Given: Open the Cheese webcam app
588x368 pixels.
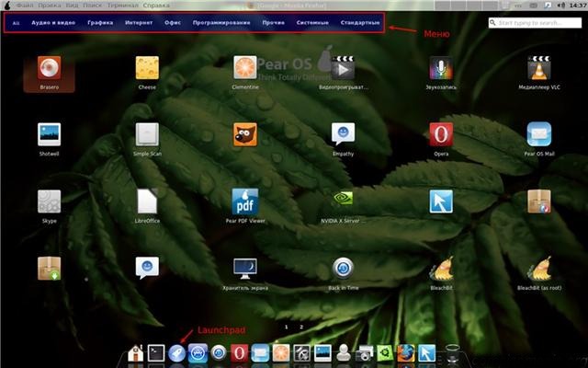Looking at the screenshot, I should pos(147,68).
